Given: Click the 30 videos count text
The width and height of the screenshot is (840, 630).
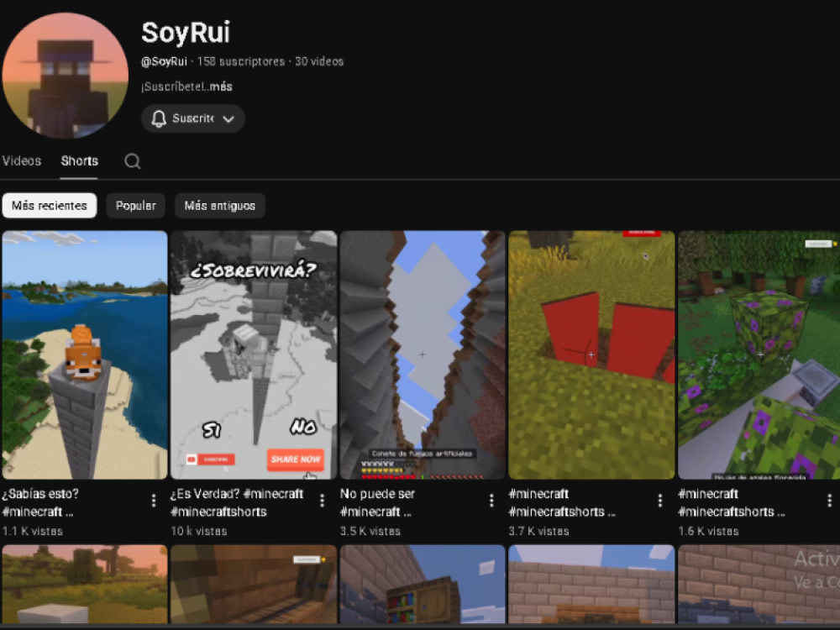Looking at the screenshot, I should coord(319,61).
